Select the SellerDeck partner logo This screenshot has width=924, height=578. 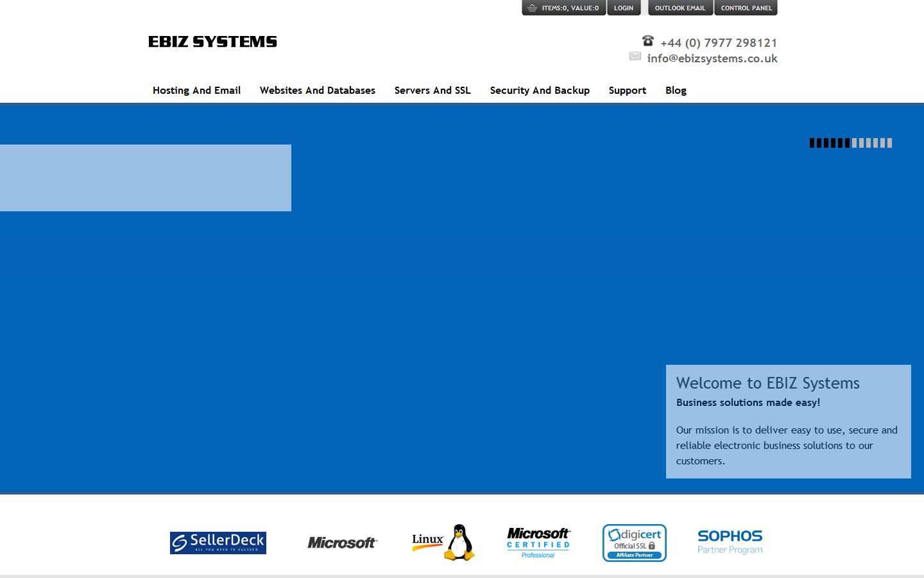tap(218, 542)
